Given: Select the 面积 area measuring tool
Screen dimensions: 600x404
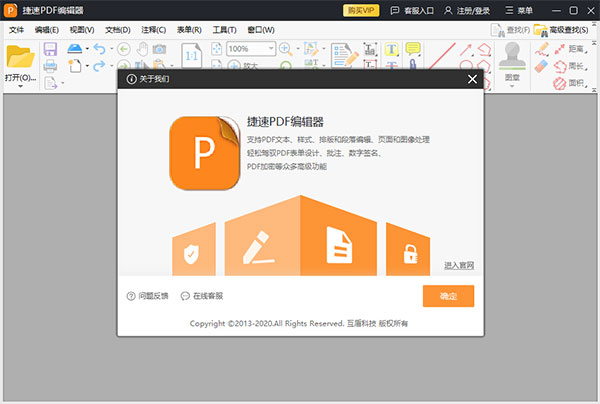Looking at the screenshot, I should point(571,83).
